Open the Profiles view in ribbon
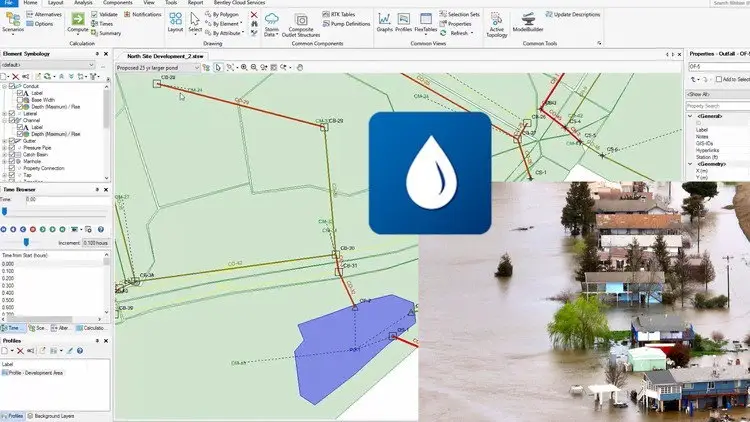Screen dimensions: 750x422 (x=403, y=22)
